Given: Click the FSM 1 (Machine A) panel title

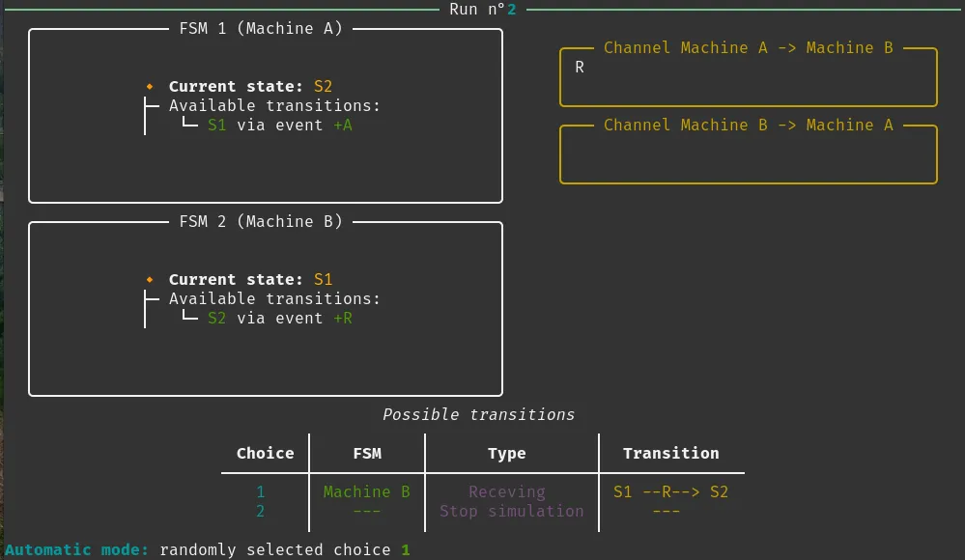Looking at the screenshot, I should [x=261, y=29].
